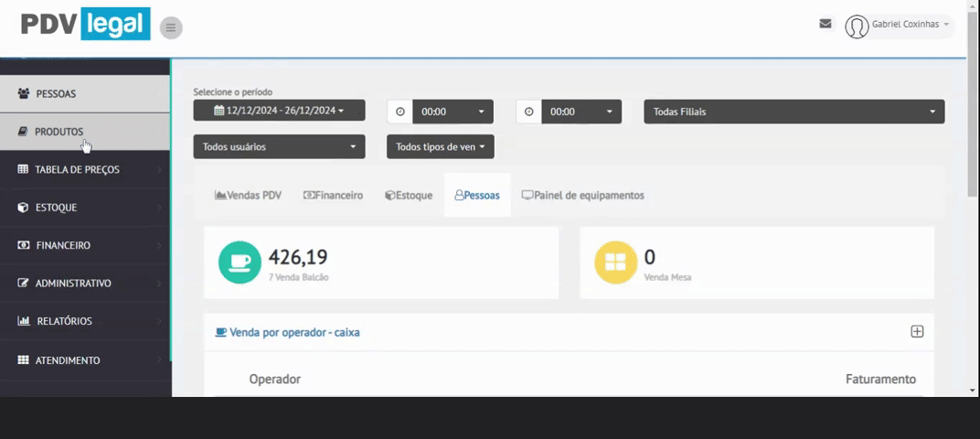
Task: Click the user avatar icon
Action: click(857, 27)
